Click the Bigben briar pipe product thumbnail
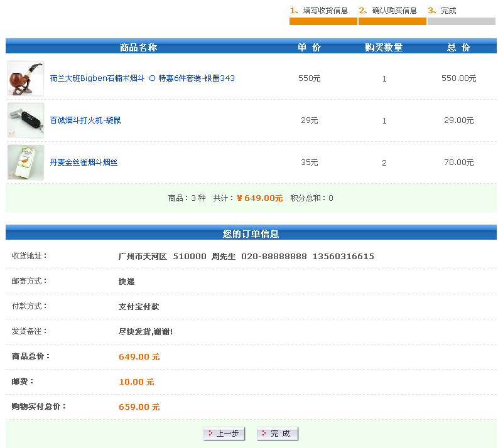The height and width of the screenshot is (448, 498). (26, 78)
